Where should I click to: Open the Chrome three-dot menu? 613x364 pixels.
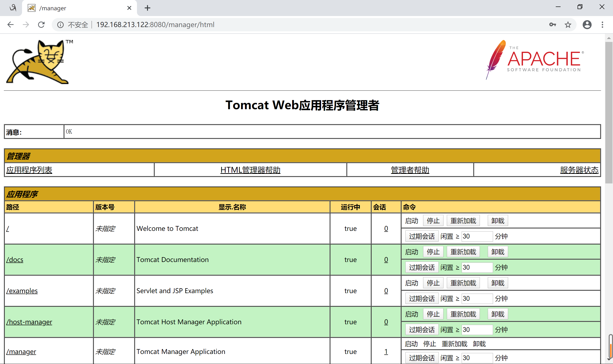coord(602,24)
